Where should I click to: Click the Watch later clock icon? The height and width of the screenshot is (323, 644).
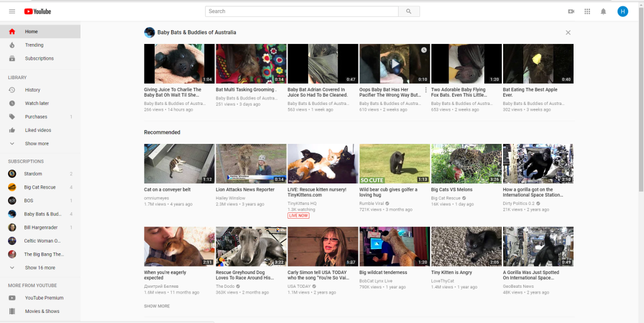pyautogui.click(x=12, y=104)
